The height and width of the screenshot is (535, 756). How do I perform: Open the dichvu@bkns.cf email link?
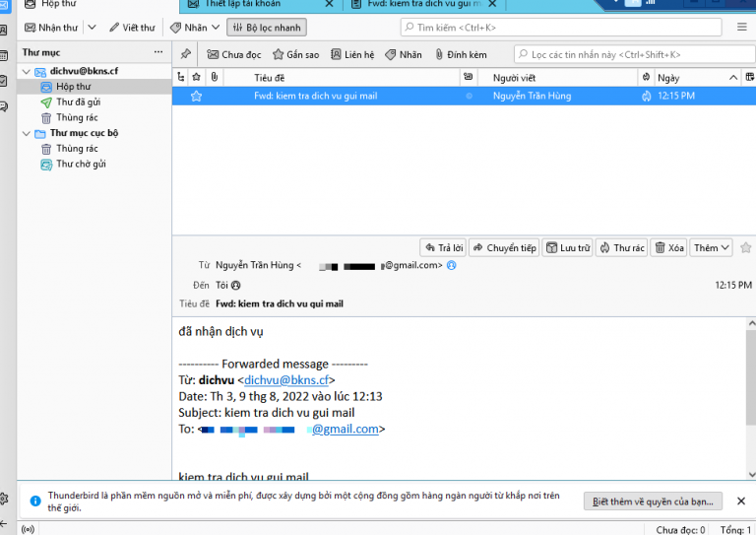[286, 379]
